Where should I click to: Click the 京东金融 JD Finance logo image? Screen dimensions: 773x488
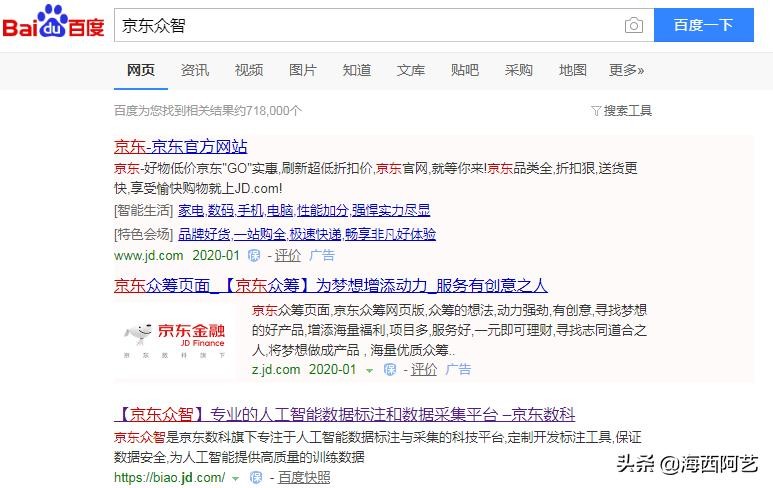(x=173, y=339)
